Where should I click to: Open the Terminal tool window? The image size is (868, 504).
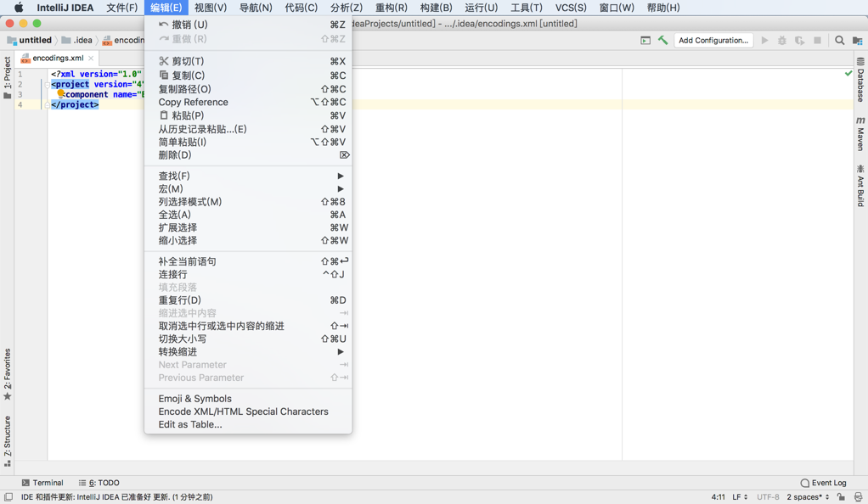42,483
